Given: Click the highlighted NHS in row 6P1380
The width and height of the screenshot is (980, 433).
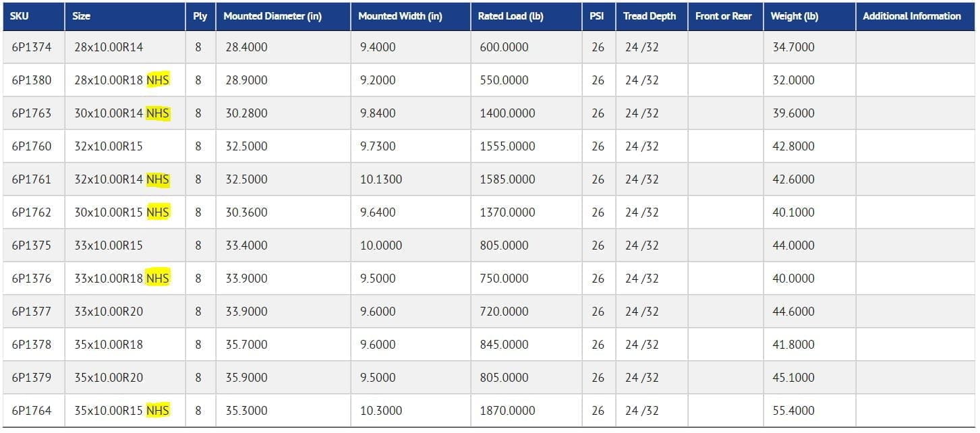Looking at the screenshot, I should pos(158,80).
